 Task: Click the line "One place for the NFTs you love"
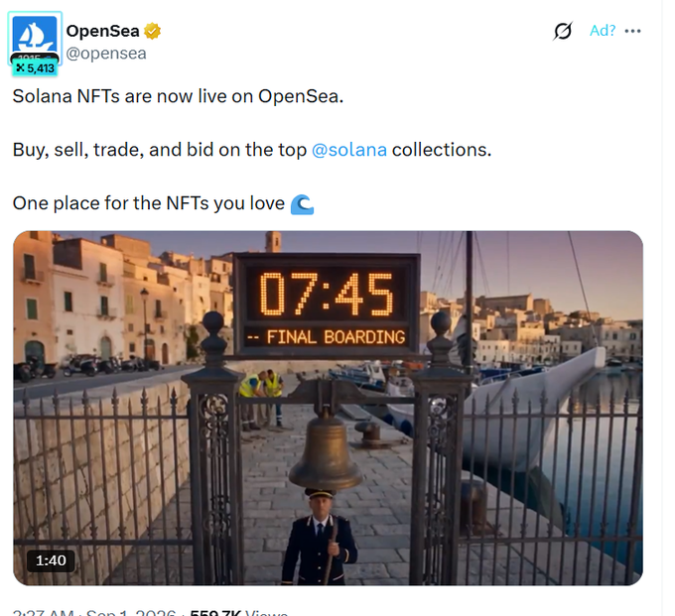point(149,203)
